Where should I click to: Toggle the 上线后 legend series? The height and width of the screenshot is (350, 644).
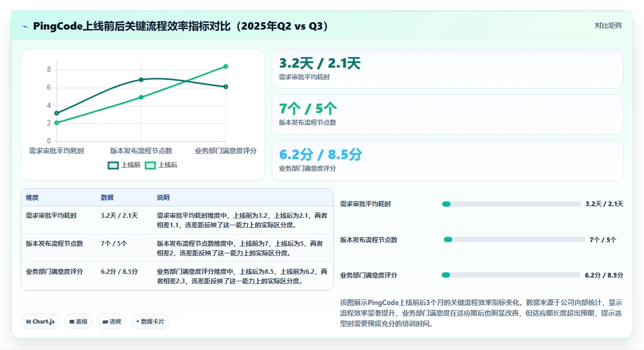pyautogui.click(x=161, y=165)
